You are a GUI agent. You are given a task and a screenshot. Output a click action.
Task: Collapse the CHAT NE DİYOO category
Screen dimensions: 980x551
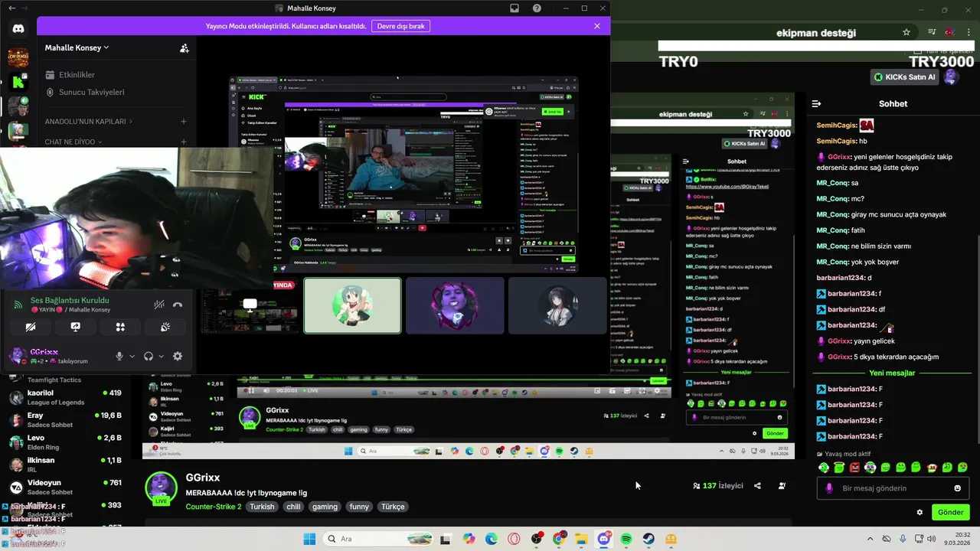tap(73, 142)
